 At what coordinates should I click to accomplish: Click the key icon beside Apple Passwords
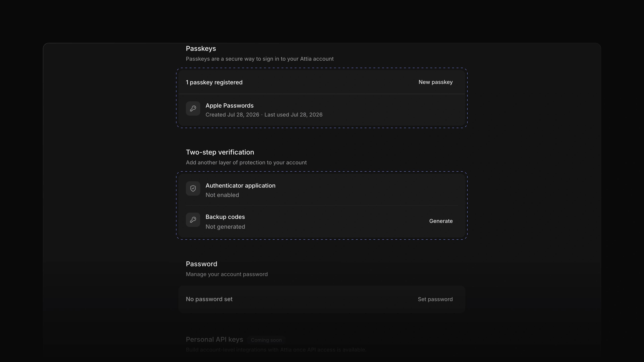[193, 108]
